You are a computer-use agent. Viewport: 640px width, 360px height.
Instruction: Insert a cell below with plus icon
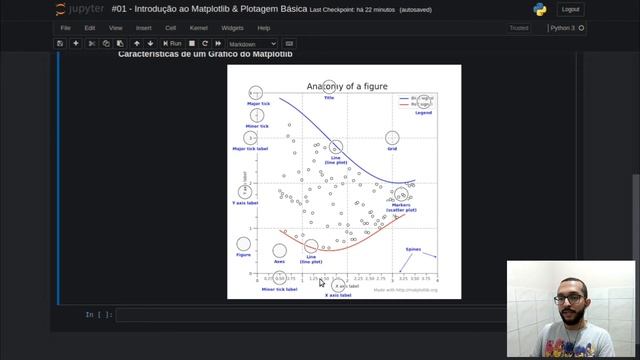(76, 44)
